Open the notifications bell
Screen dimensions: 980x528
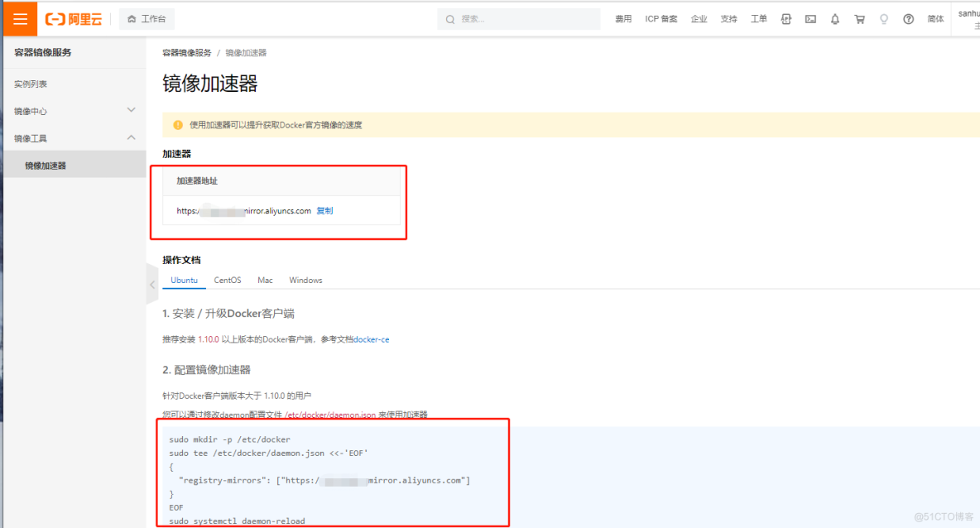pyautogui.click(x=835, y=19)
